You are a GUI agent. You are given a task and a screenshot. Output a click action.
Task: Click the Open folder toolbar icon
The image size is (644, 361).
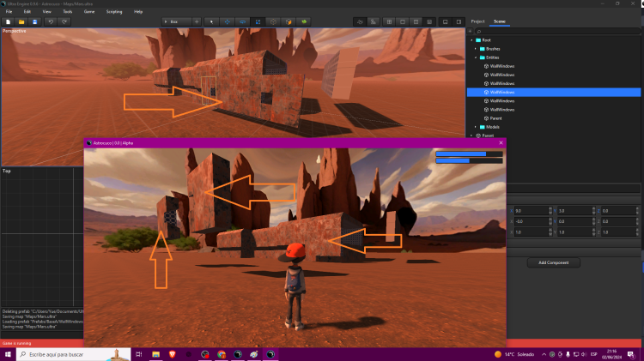point(21,20)
